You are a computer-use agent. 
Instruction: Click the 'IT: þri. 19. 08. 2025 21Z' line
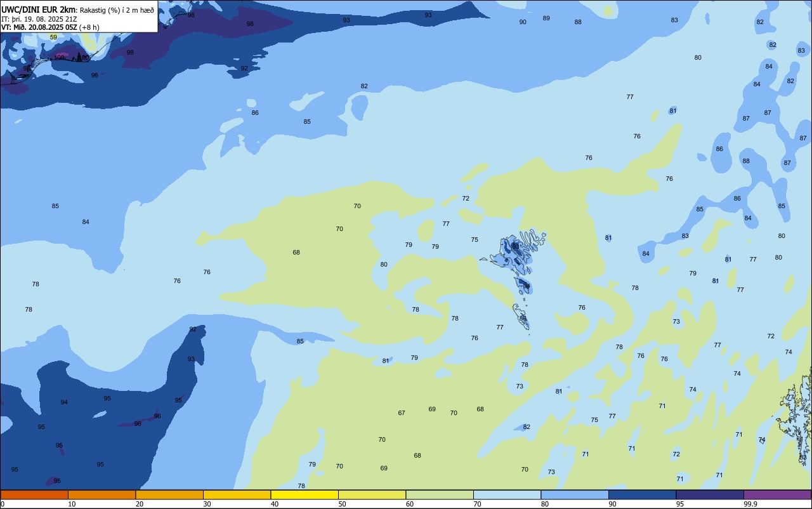point(39,19)
